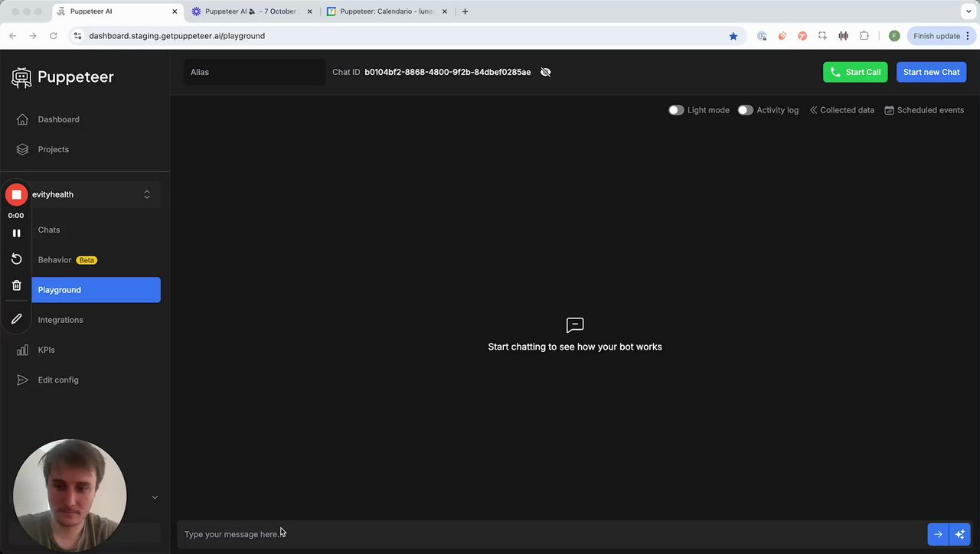Click the Projects layers icon

click(x=22, y=149)
